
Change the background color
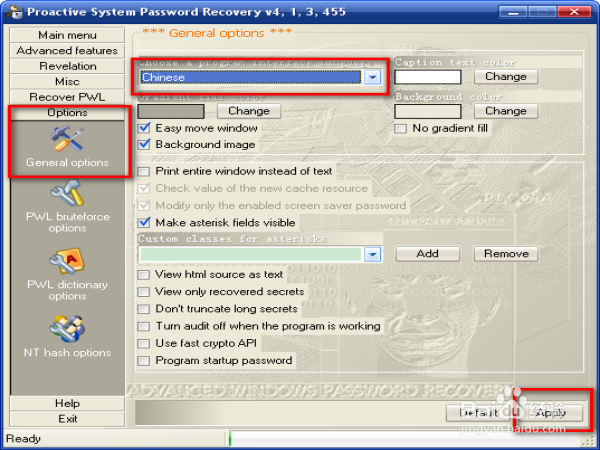[x=506, y=111]
